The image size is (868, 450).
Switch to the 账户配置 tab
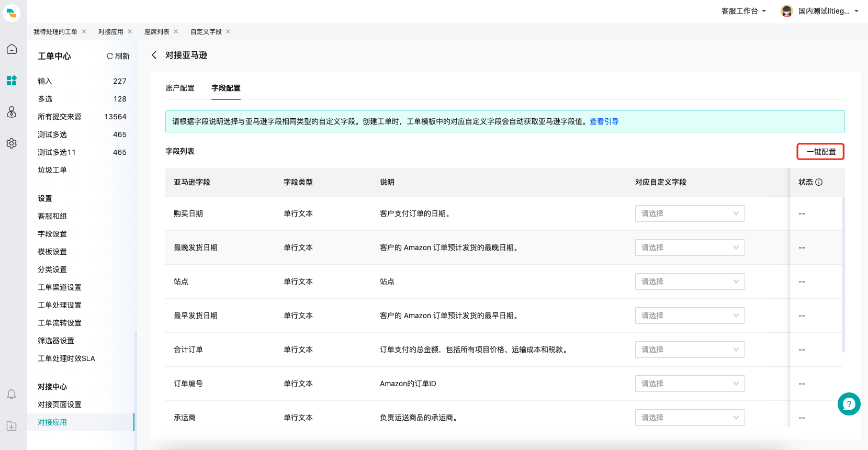180,88
